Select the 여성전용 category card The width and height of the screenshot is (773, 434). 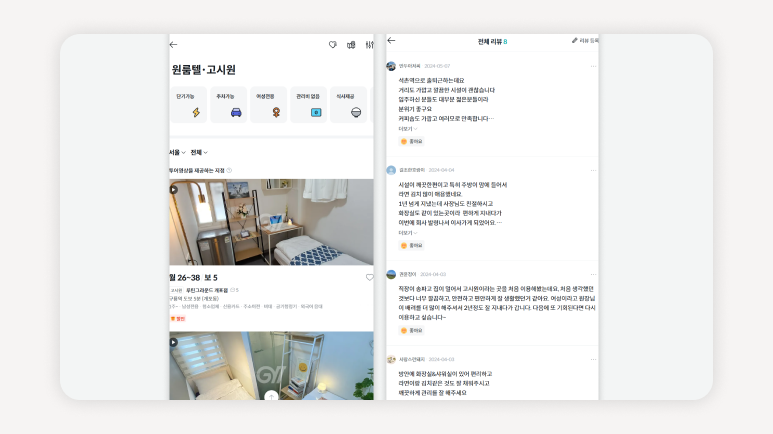click(268, 105)
